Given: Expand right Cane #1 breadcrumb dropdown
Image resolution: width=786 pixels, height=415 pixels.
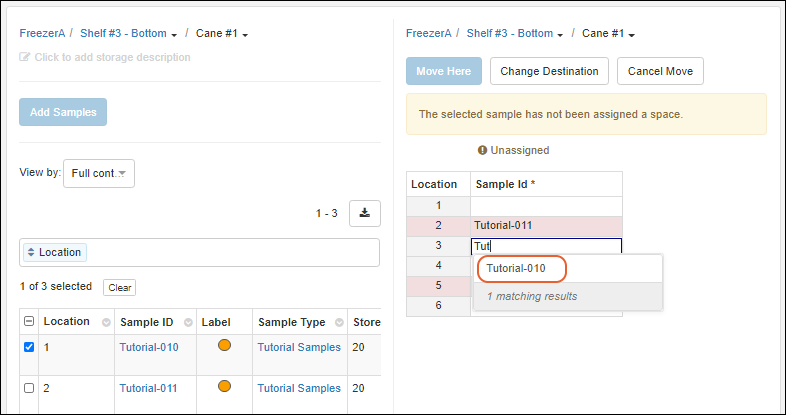Looking at the screenshot, I should coord(632,34).
